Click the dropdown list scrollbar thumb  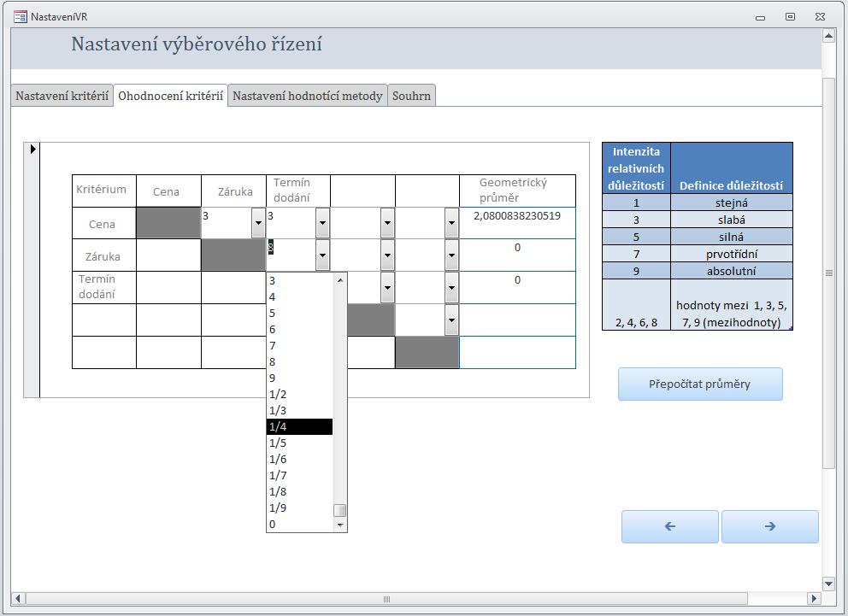click(340, 511)
